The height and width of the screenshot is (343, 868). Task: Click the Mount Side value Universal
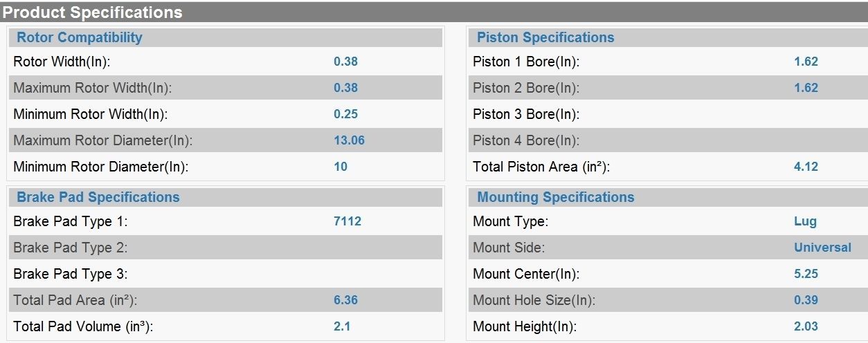point(822,248)
